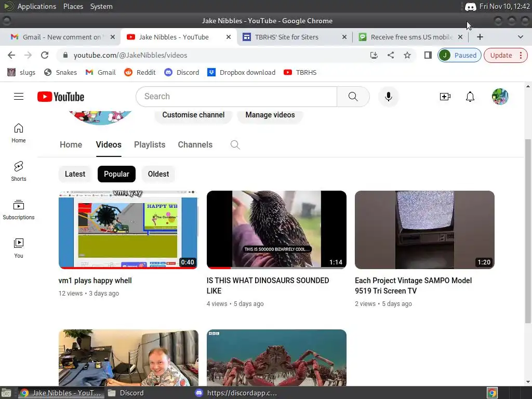
Task: Open the Snakes bookmark
Action: point(60,73)
